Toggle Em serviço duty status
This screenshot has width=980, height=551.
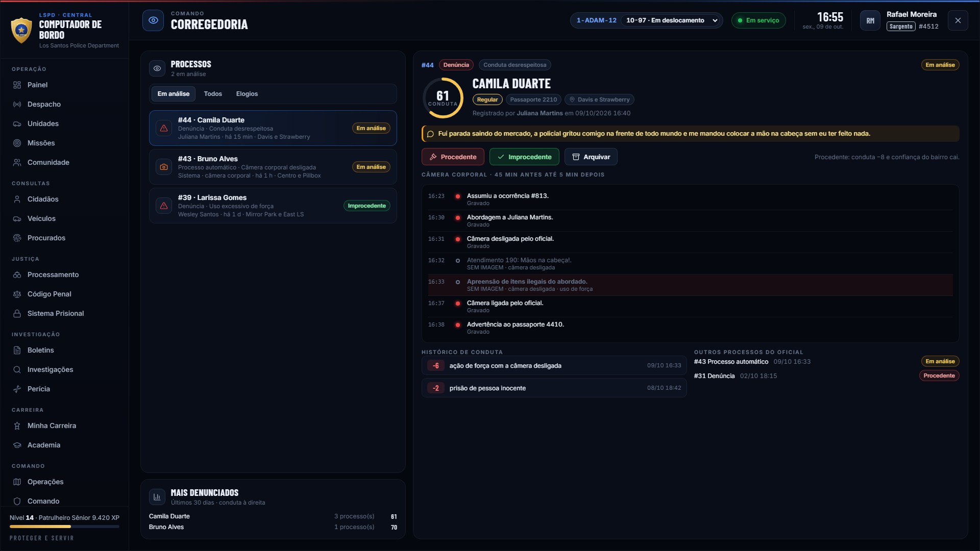tap(758, 20)
